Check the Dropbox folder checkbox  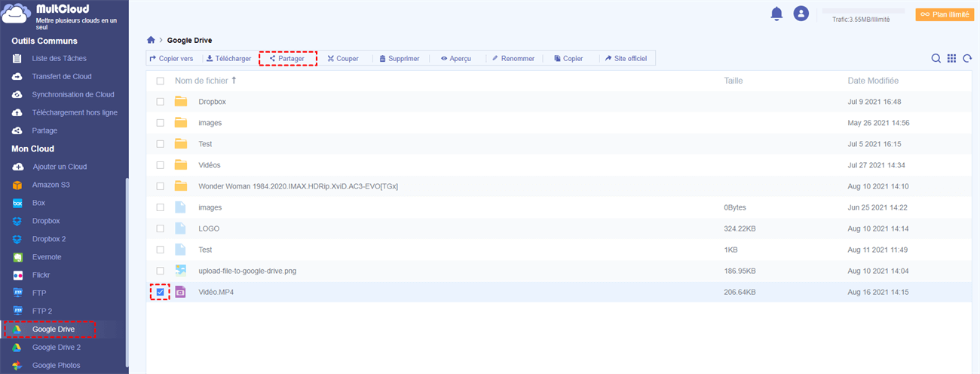[x=160, y=102]
